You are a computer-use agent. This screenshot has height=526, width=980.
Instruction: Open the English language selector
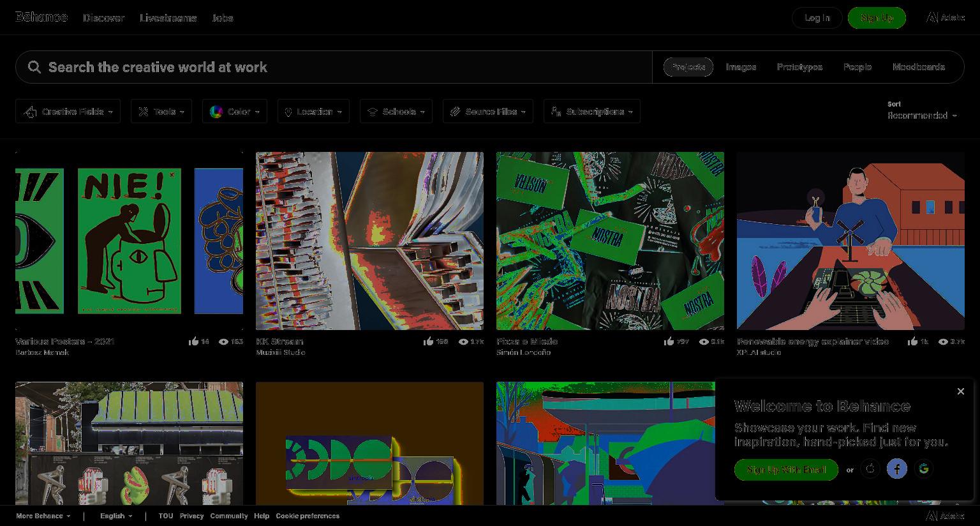[x=116, y=516]
